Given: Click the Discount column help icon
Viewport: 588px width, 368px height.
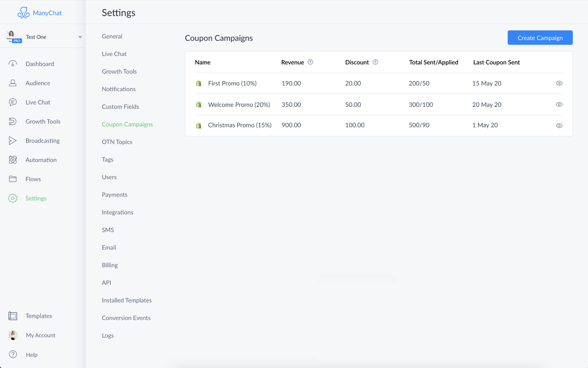Looking at the screenshot, I should click(x=376, y=62).
